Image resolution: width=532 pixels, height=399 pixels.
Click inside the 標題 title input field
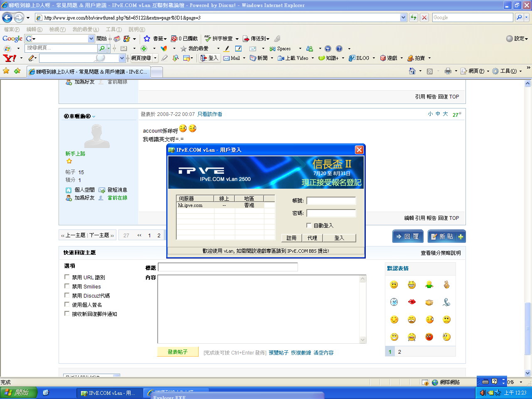[228, 267]
